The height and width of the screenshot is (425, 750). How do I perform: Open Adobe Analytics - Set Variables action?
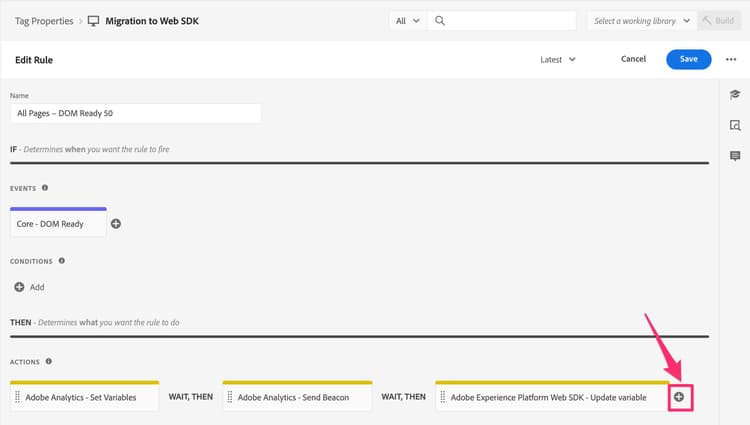point(85,396)
